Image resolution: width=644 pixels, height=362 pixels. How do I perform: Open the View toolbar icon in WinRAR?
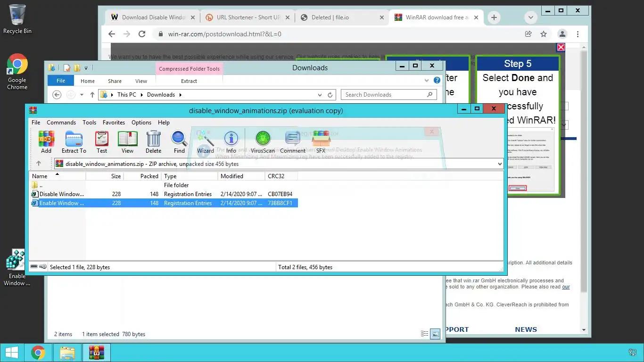(x=127, y=142)
